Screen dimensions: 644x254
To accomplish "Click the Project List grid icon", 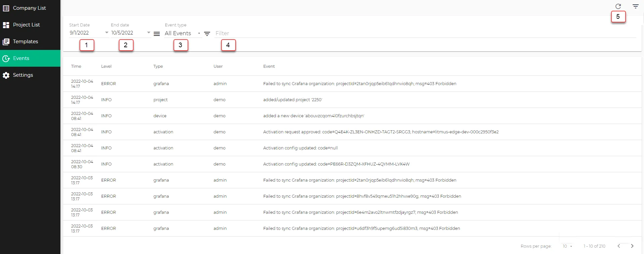I will [6, 25].
